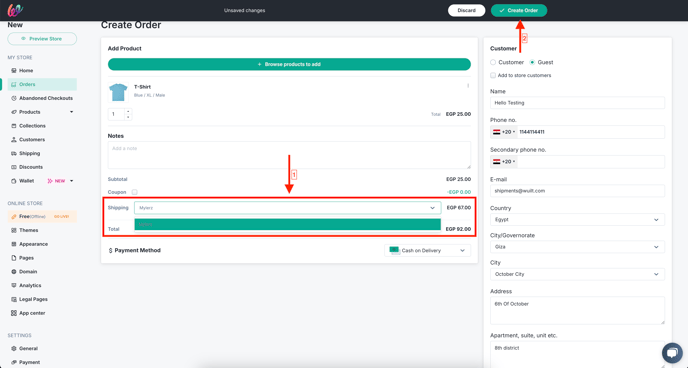The height and width of the screenshot is (368, 688).
Task: Increase T-Shirt quantity stepper
Action: 128,111
